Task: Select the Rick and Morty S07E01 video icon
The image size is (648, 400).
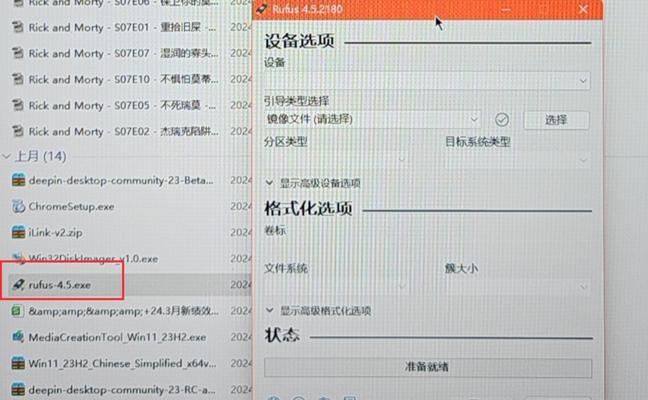Action: click(17, 27)
